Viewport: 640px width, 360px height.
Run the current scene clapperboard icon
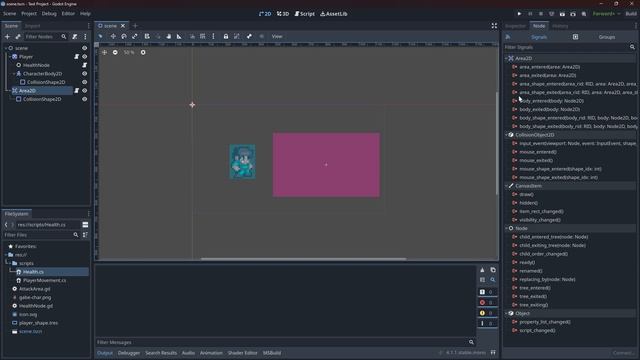pos(562,14)
